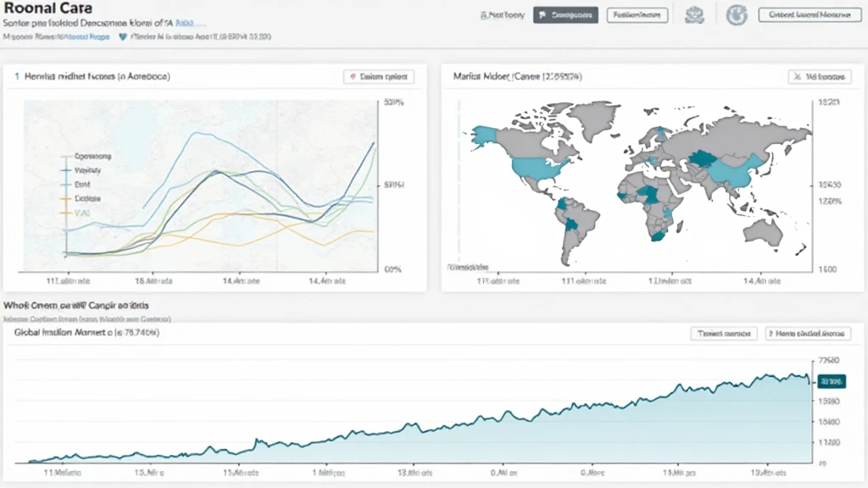Image resolution: width=868 pixels, height=488 pixels.
Task: Toggle the dark blue series in the line chart legend
Action: 82,169
